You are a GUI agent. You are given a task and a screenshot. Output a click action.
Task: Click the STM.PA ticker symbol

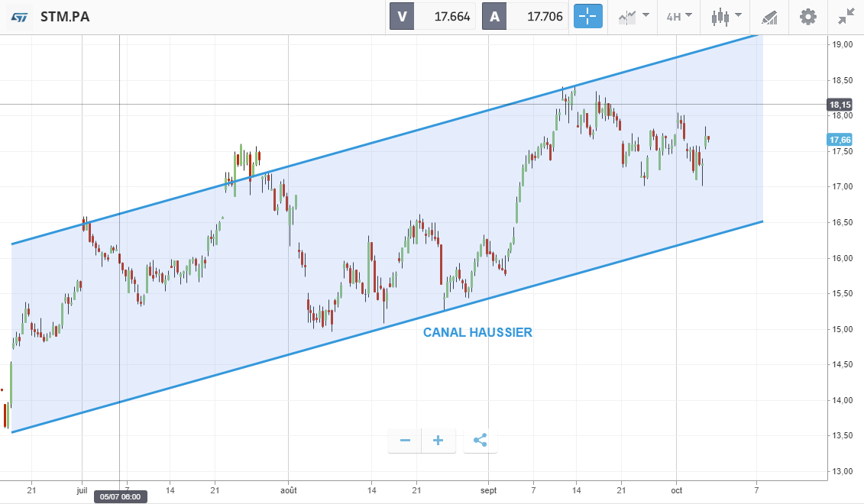(x=65, y=17)
